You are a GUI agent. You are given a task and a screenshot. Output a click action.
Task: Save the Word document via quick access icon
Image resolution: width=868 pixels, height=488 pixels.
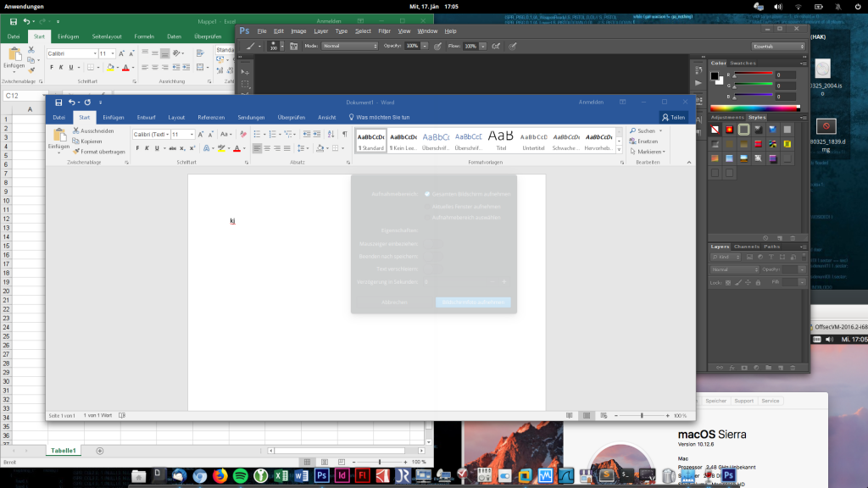(58, 103)
